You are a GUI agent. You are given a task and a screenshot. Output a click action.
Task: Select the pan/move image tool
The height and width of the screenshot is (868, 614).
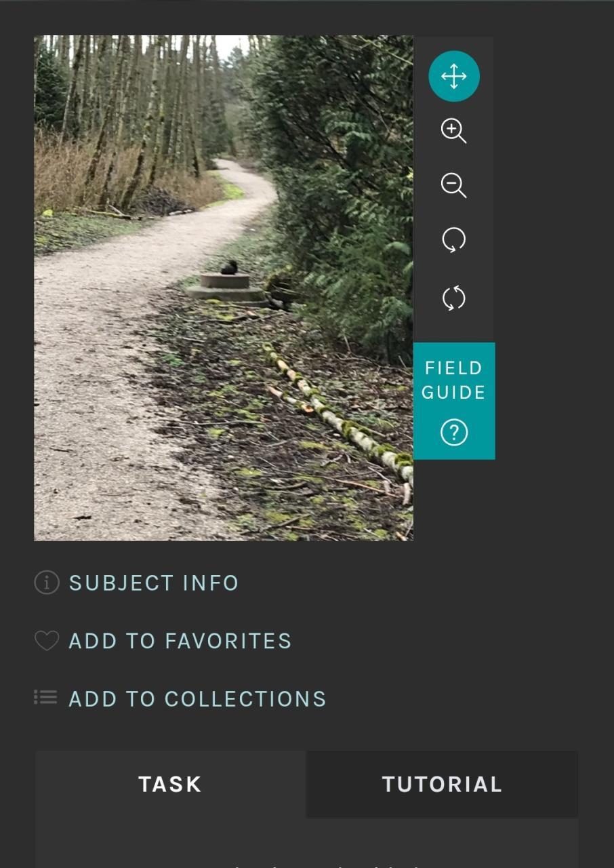pos(453,76)
